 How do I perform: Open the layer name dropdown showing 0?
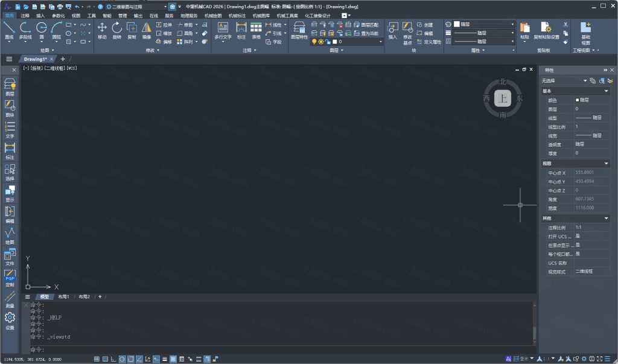[x=359, y=42]
